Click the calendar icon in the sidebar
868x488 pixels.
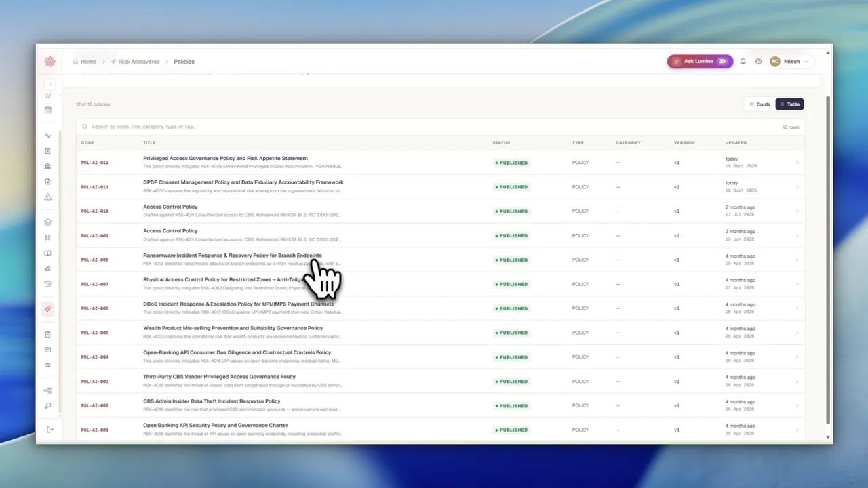pyautogui.click(x=47, y=110)
